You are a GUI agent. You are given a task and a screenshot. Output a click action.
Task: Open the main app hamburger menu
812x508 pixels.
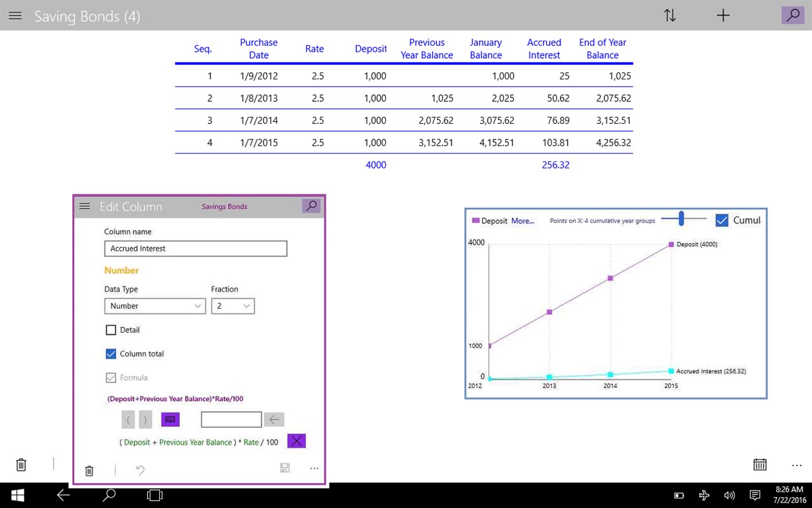(x=15, y=15)
